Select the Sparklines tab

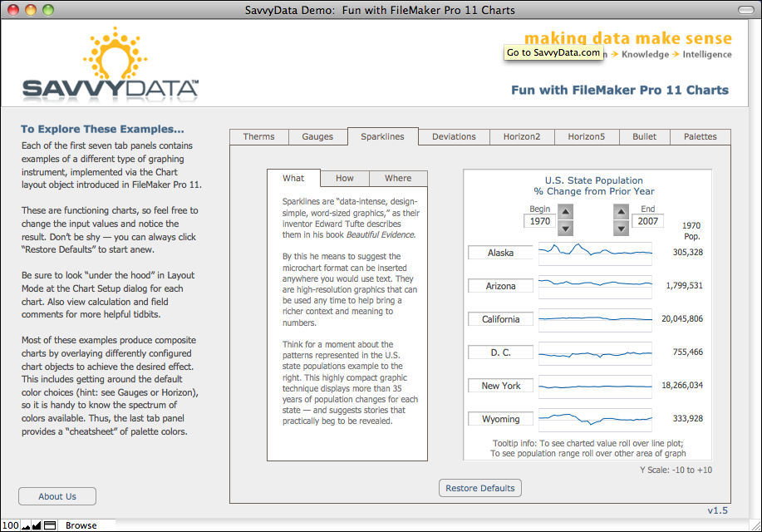(382, 136)
